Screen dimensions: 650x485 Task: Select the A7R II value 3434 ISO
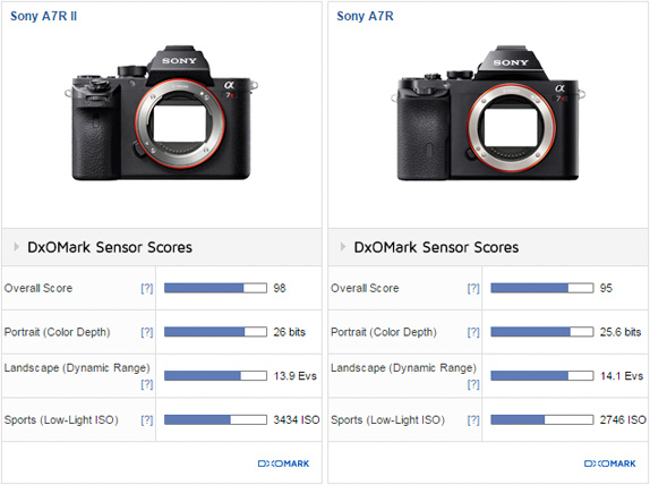(296, 420)
